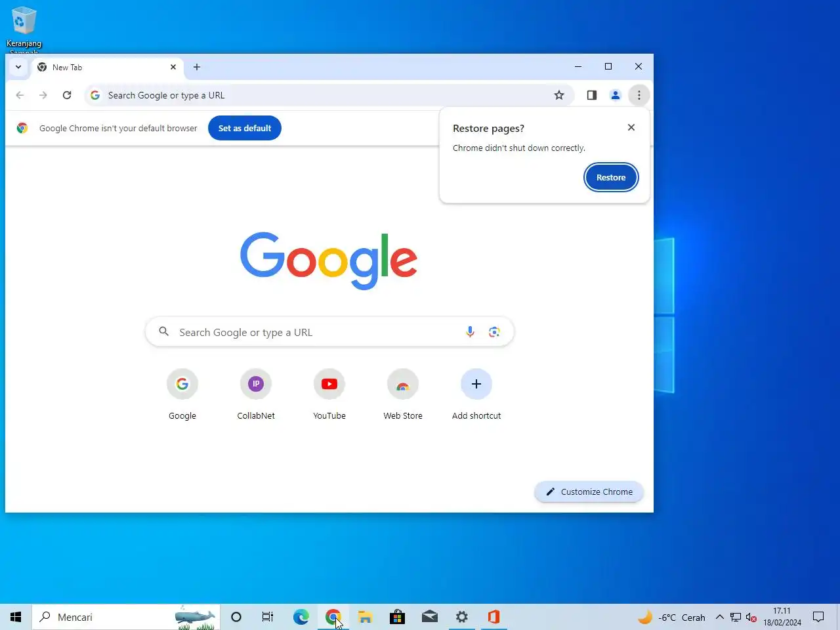This screenshot has height=630, width=840.
Task: Open Chrome three-dot menu
Action: point(639,95)
